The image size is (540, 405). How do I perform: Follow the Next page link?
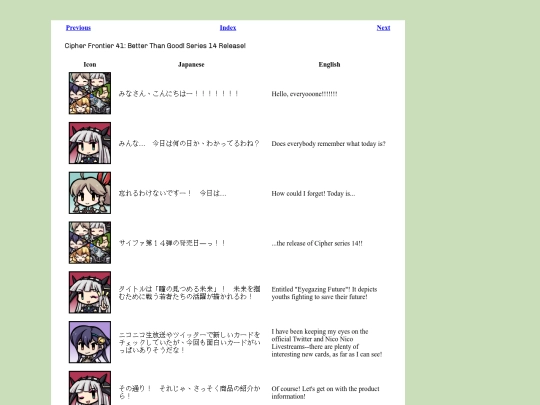tap(383, 28)
